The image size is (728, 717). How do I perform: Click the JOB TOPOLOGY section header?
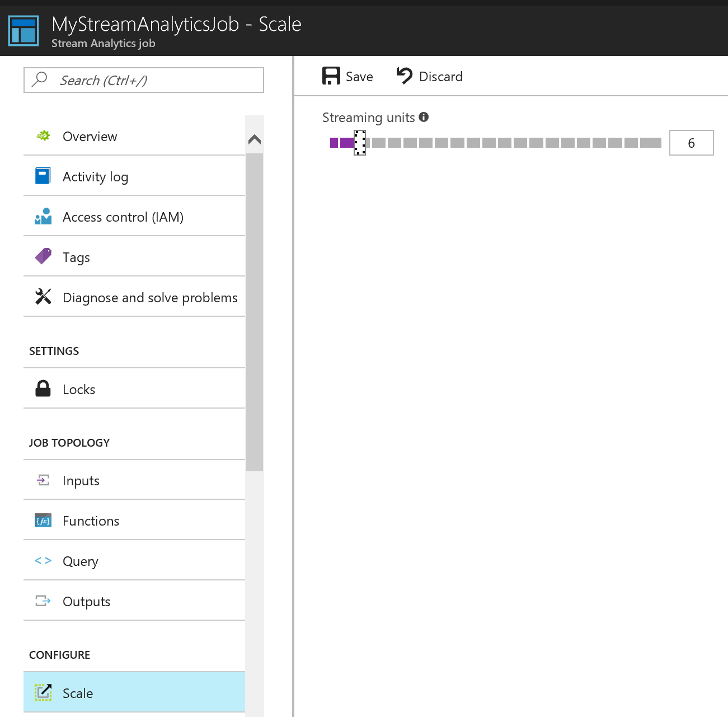point(69,443)
